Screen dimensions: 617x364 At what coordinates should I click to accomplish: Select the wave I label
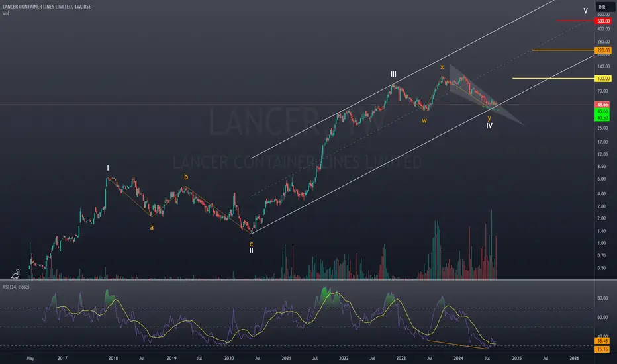pos(108,168)
